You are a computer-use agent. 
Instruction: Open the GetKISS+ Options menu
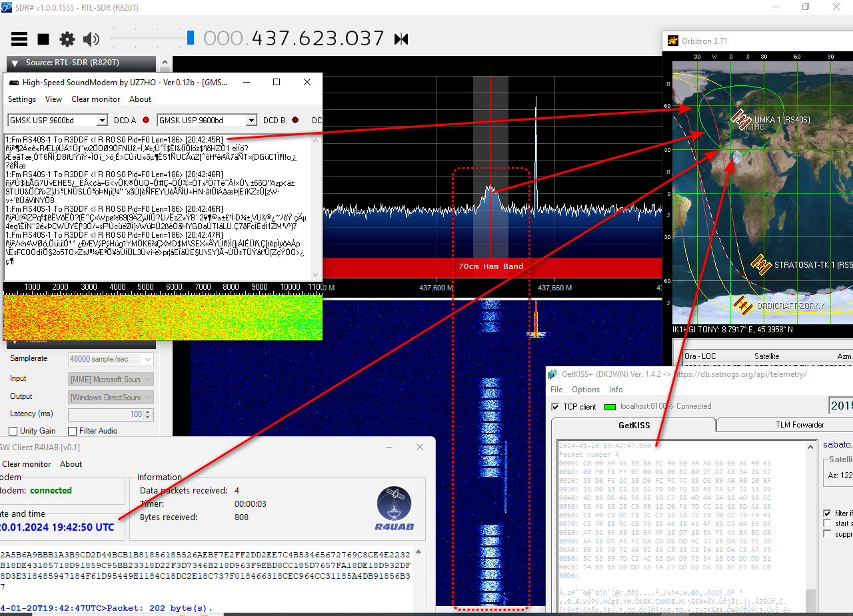coord(586,390)
